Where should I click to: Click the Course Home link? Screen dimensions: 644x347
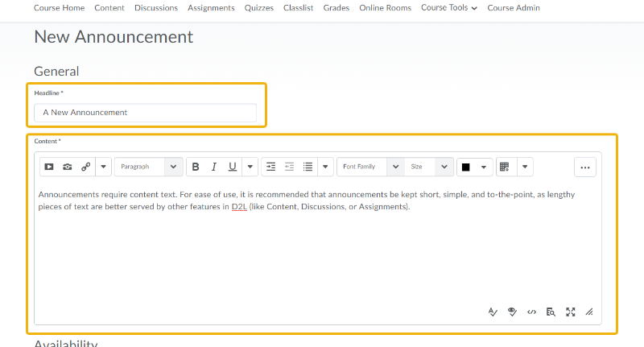pyautogui.click(x=59, y=8)
